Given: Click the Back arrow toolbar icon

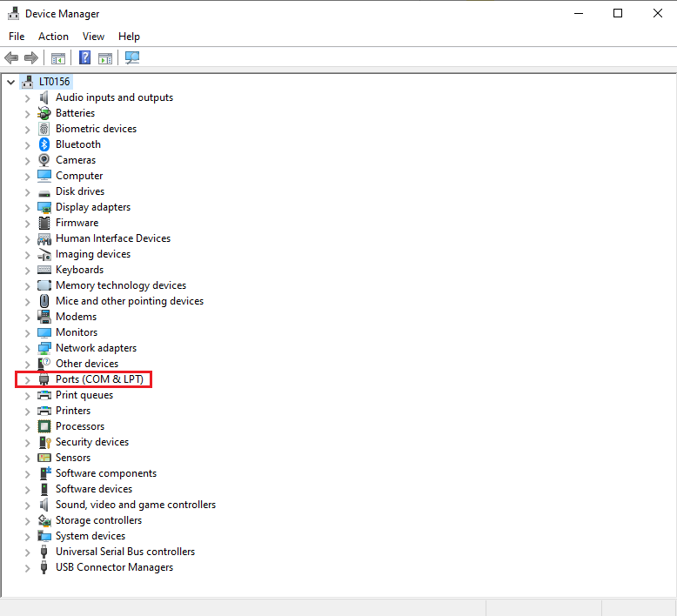Looking at the screenshot, I should coord(11,57).
